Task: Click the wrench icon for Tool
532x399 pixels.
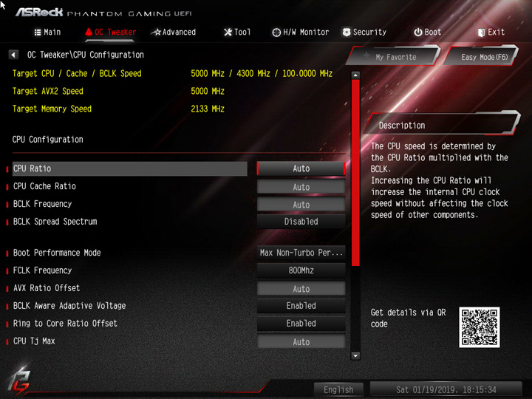Action: coord(228,33)
